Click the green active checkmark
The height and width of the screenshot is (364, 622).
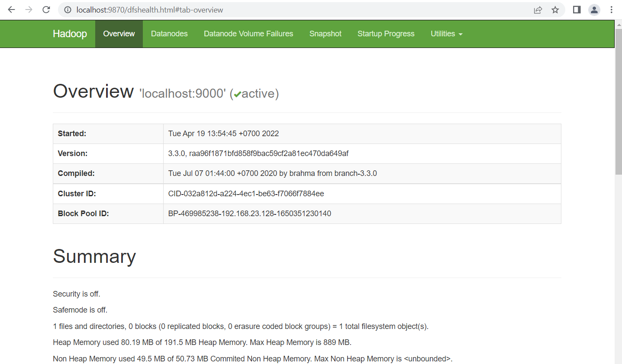pyautogui.click(x=238, y=94)
